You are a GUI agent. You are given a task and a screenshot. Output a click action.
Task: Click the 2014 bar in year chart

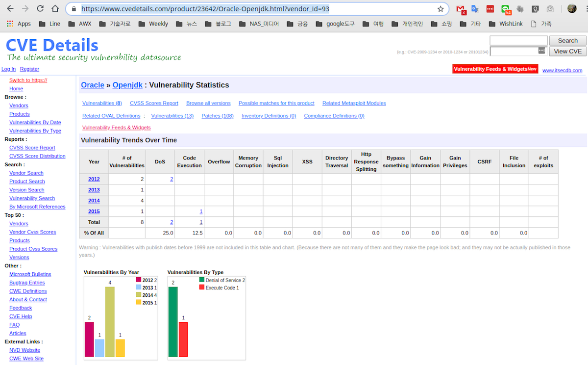pos(110,322)
